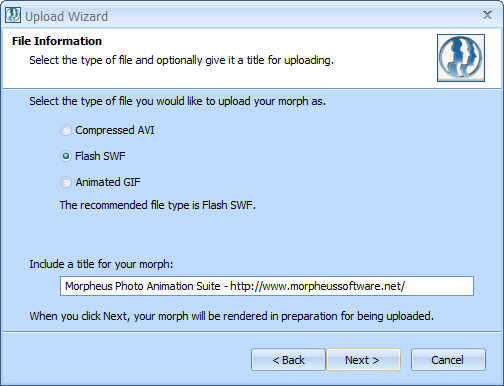This screenshot has height=386, width=504.
Task: Click the 'Upload Wizard' title bar text
Action: (67, 16)
